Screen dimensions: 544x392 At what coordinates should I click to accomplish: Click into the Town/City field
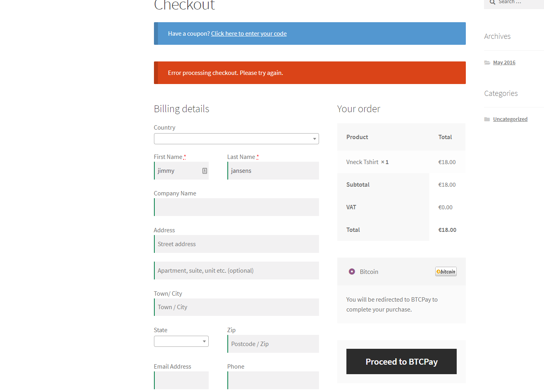[x=236, y=307]
